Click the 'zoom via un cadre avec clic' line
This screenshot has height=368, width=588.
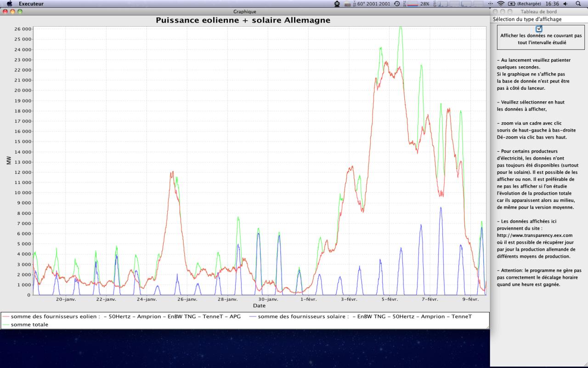click(x=529, y=123)
